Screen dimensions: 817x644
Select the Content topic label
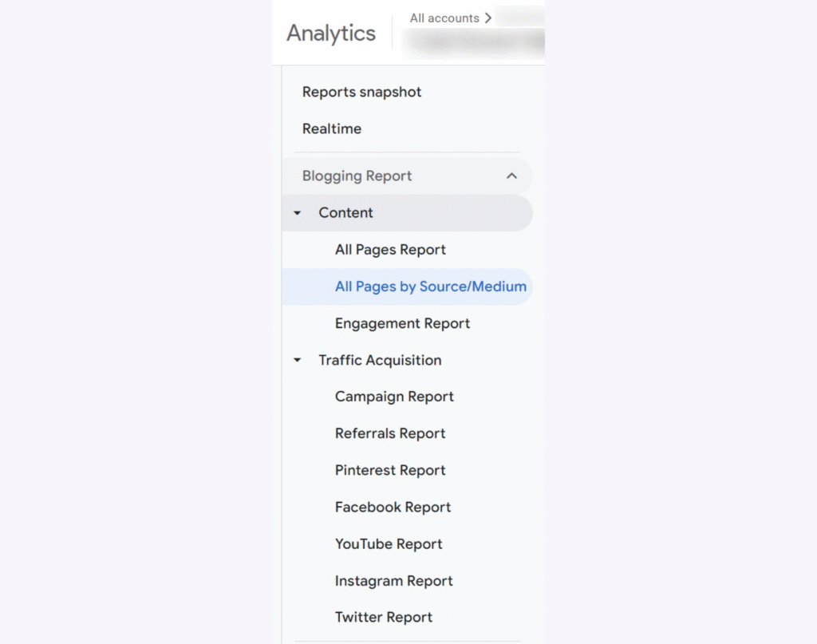click(345, 213)
